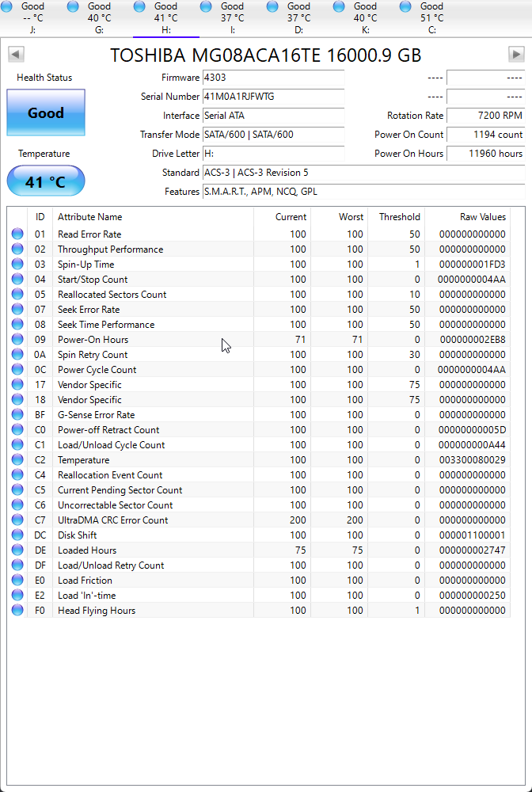532x792 pixels.
Task: Click the Interface field Serial ATA
Action: (x=274, y=116)
